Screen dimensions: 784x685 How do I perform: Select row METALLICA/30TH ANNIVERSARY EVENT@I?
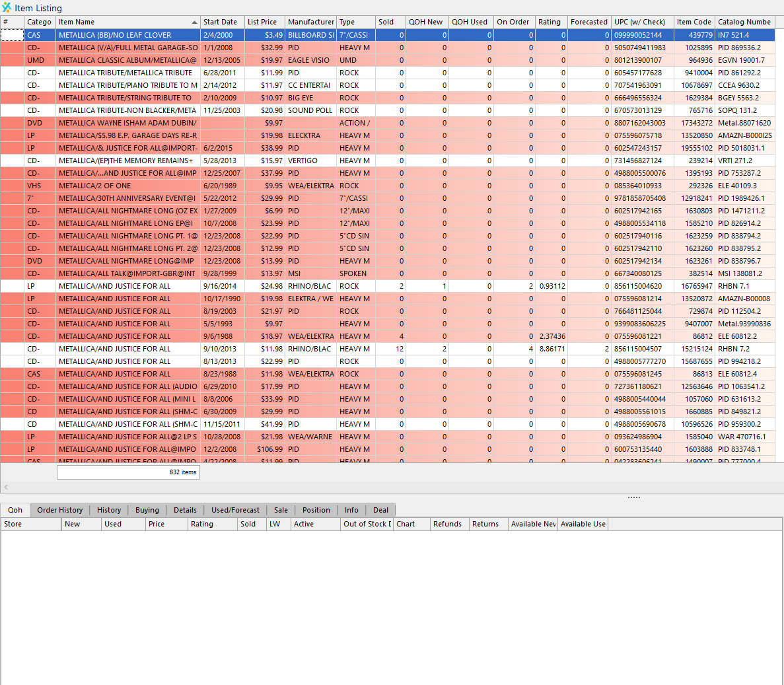pyautogui.click(x=388, y=198)
